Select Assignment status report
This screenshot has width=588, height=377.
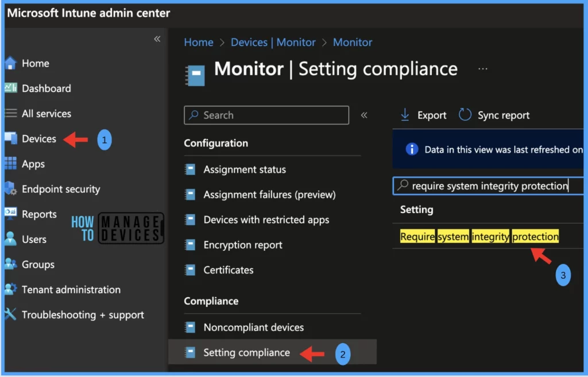click(x=245, y=169)
